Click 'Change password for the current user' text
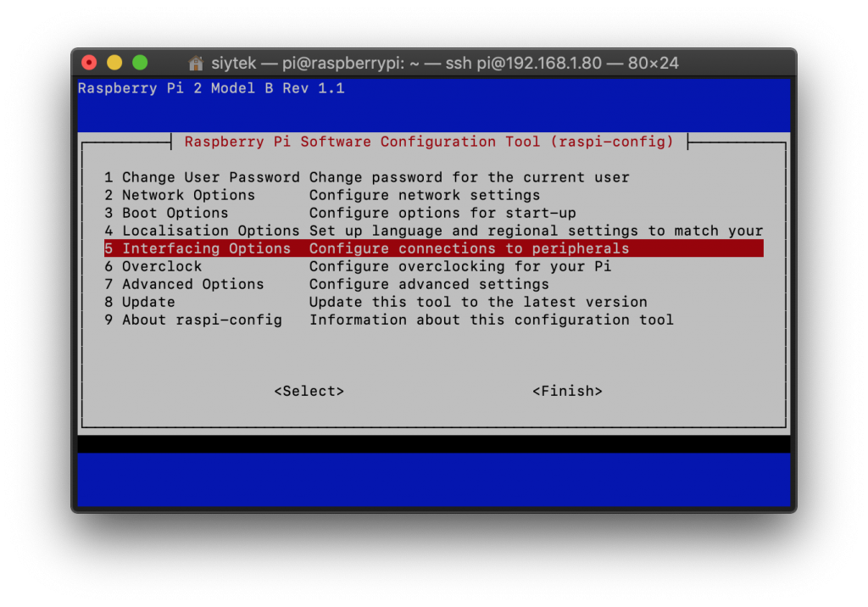 coord(469,177)
